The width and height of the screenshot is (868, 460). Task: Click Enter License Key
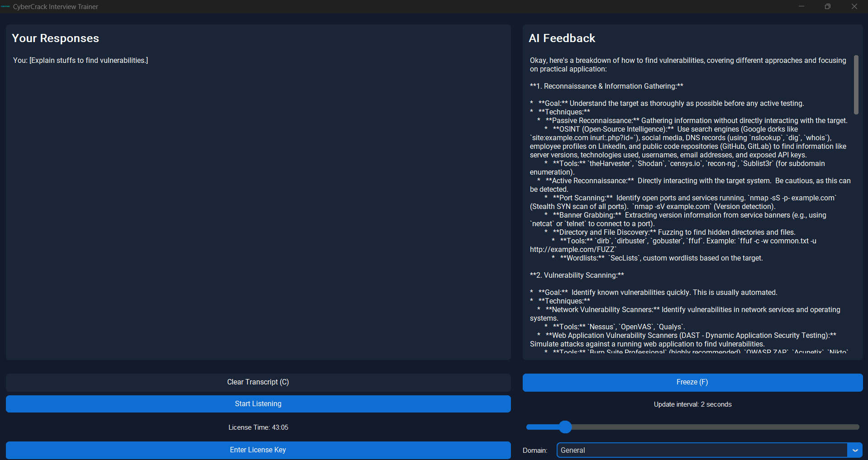(x=258, y=450)
